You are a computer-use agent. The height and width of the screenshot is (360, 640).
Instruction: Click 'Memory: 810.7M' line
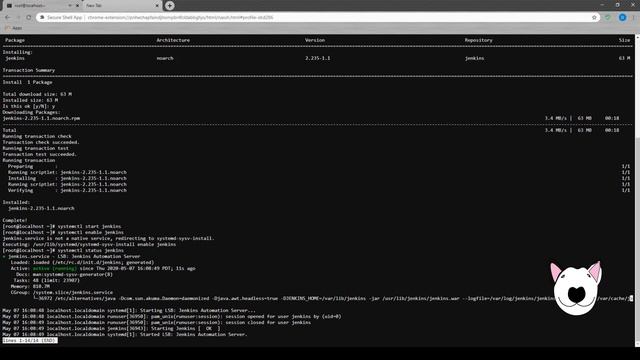[30, 287]
